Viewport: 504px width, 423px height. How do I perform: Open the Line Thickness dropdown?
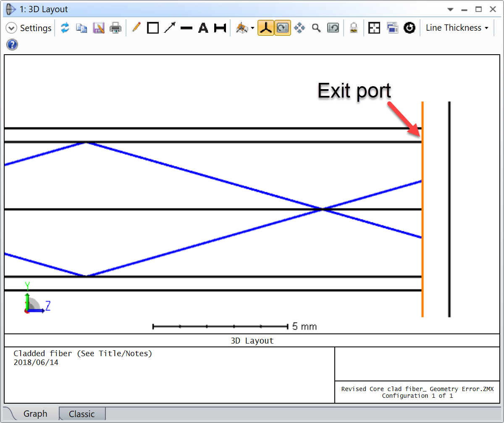pos(457,28)
